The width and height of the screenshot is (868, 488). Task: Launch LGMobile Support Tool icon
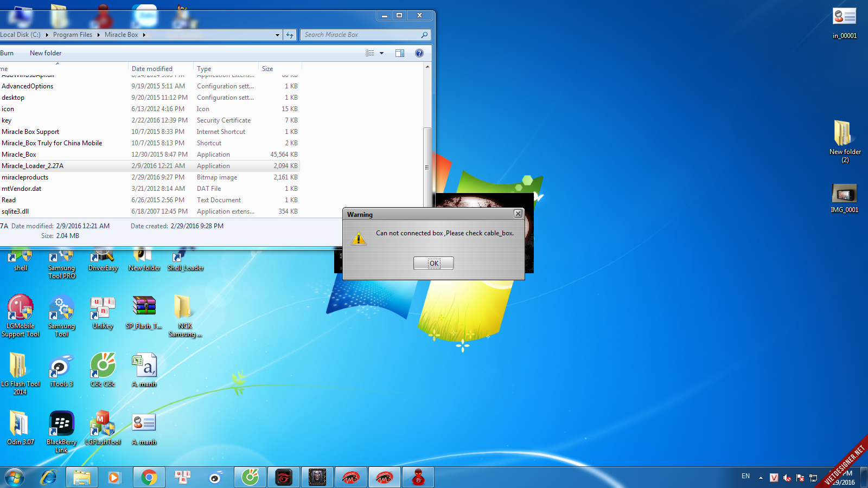point(21,316)
